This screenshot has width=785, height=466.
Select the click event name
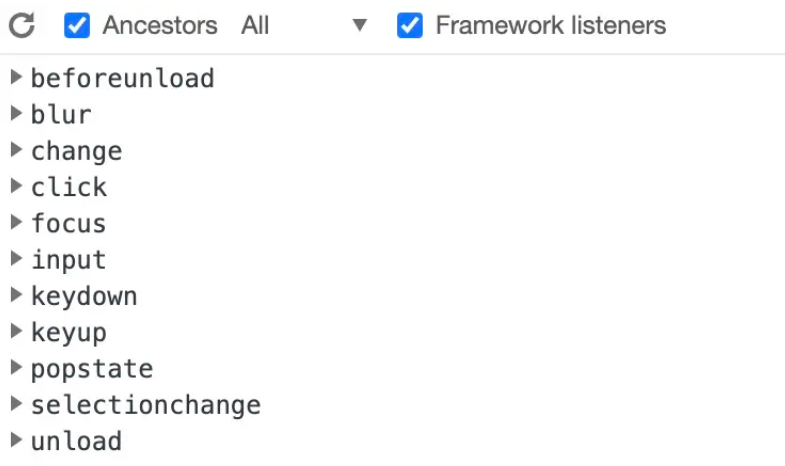coord(69,187)
